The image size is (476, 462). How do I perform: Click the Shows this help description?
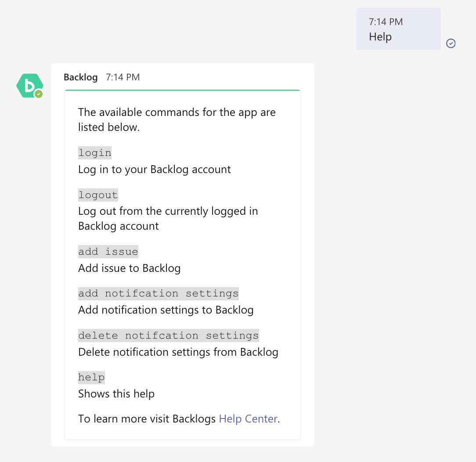click(x=116, y=393)
